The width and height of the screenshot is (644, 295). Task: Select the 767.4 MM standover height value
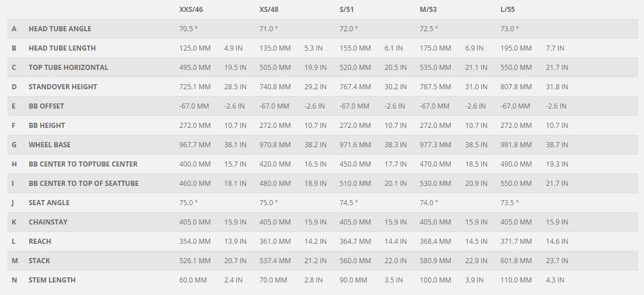[355, 87]
